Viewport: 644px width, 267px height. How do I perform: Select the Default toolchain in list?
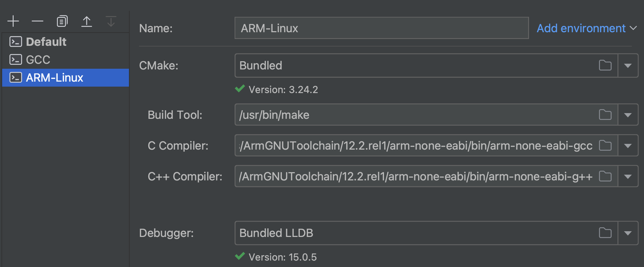pyautogui.click(x=46, y=42)
